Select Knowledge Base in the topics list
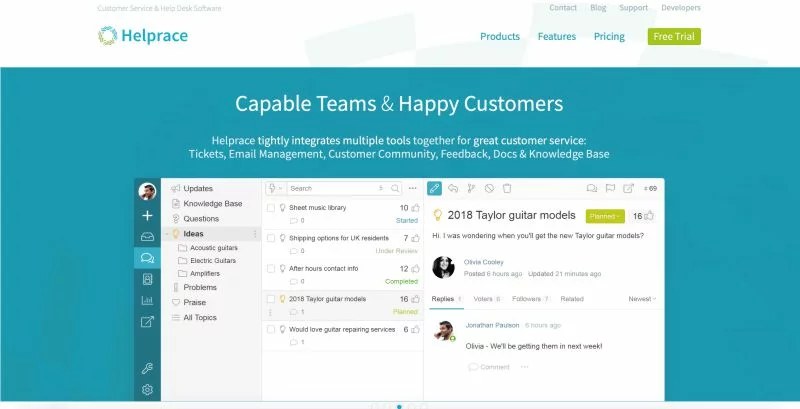 213,203
